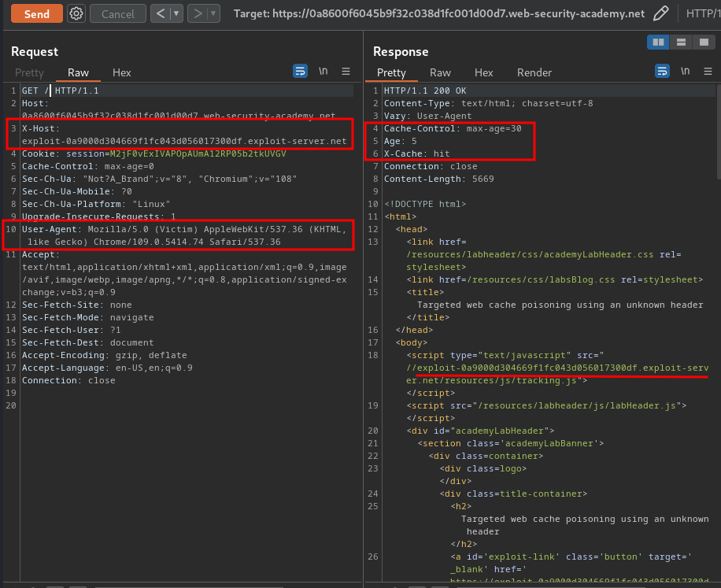This screenshot has height=588, width=721.
Task: Click the Cookie session value
Action: coord(198,153)
